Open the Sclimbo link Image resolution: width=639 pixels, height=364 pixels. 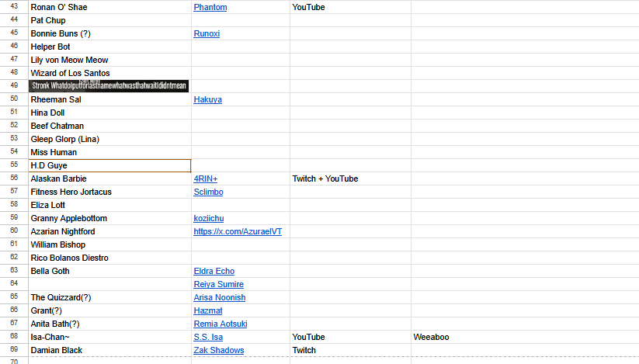coord(208,192)
